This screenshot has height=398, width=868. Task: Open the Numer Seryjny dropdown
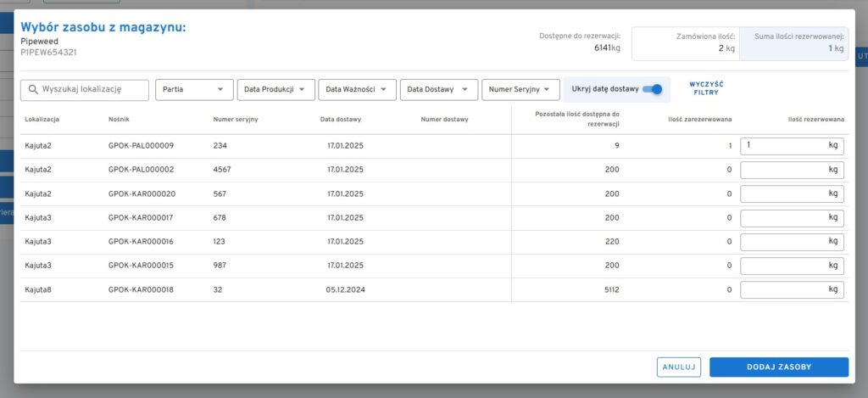[520, 89]
